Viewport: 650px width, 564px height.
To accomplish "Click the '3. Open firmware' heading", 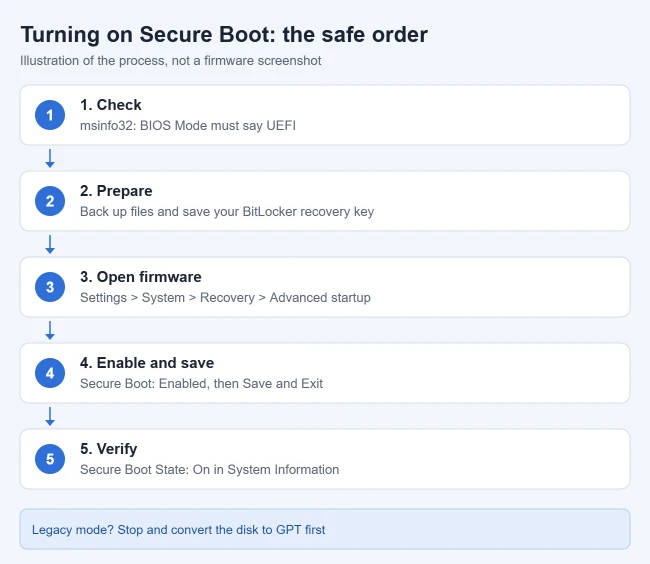I will [141, 277].
